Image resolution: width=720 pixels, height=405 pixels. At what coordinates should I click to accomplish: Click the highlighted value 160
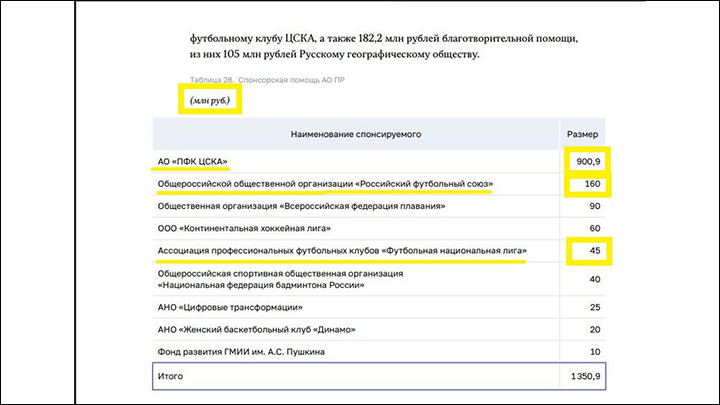pos(588,184)
